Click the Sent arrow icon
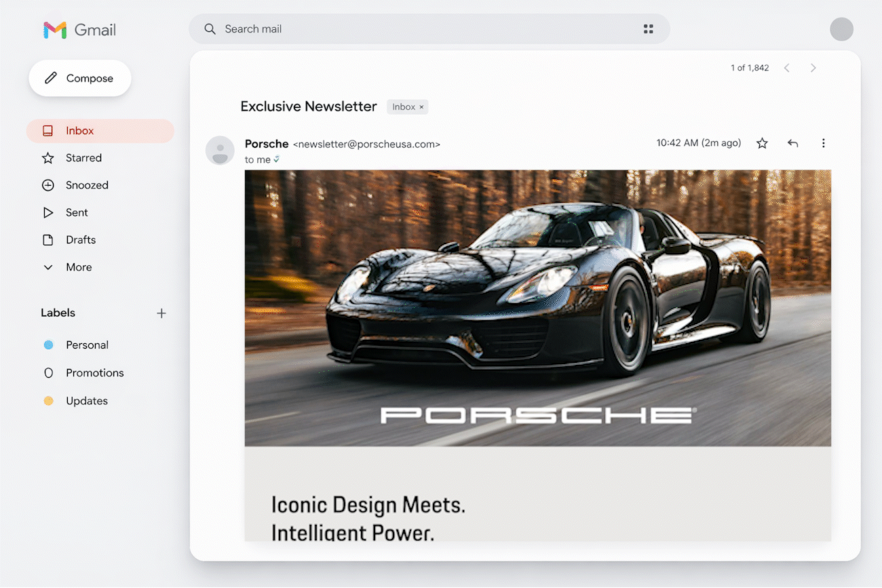Screen dimensions: 882x588 [x=47, y=212]
